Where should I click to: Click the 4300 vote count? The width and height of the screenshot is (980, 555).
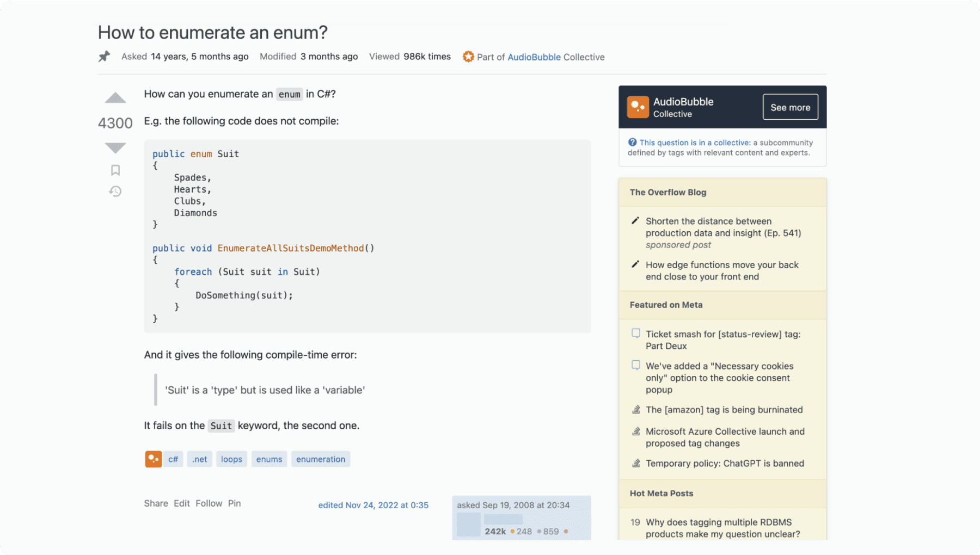[115, 123]
